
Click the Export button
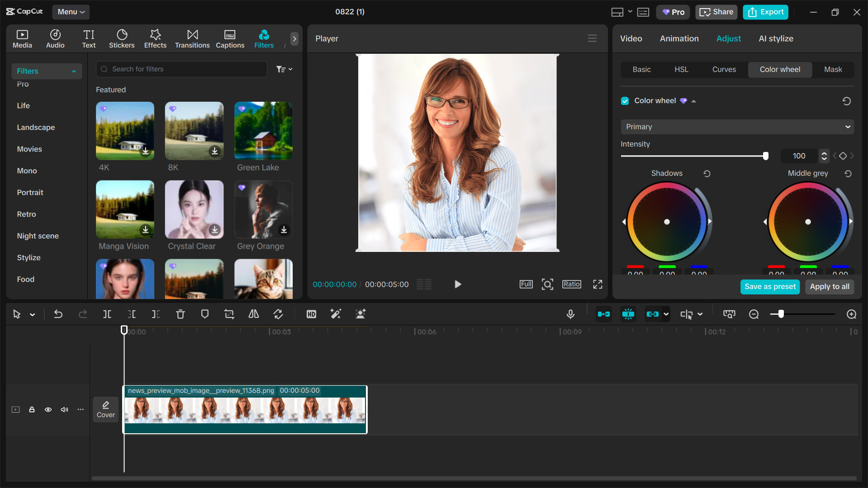point(765,12)
